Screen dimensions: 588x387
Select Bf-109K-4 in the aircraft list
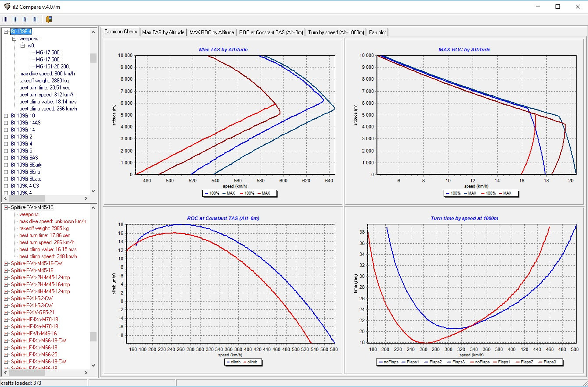pyautogui.click(x=22, y=193)
